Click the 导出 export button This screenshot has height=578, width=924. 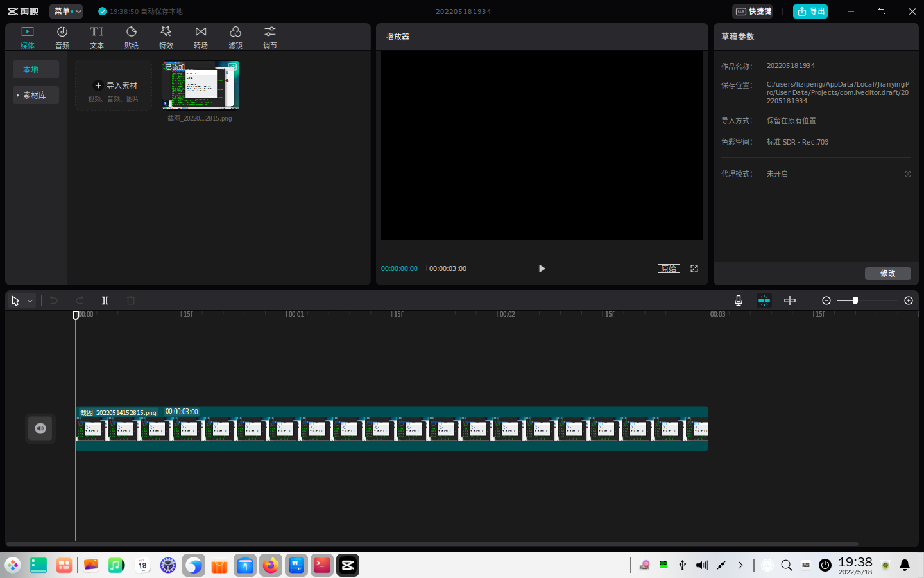(x=810, y=12)
